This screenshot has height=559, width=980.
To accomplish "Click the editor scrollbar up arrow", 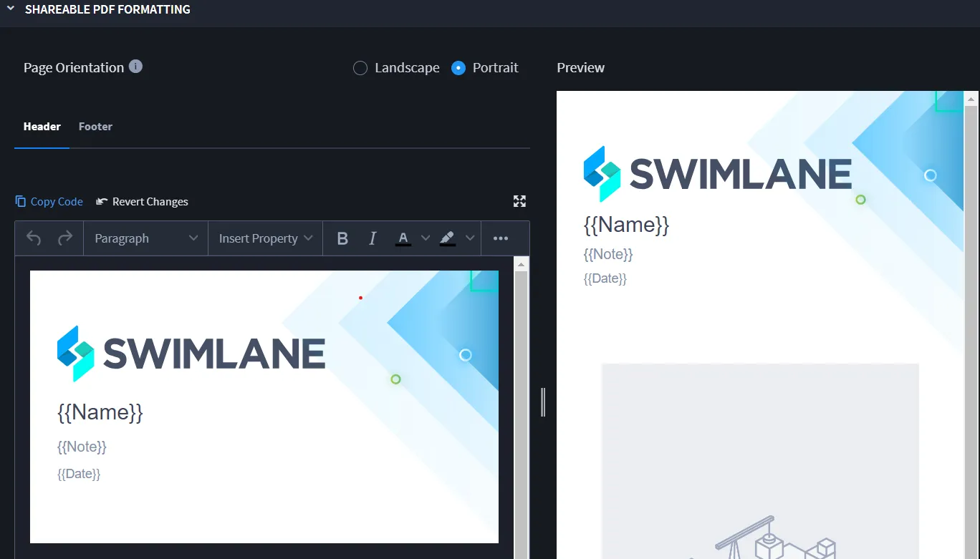I will click(522, 265).
